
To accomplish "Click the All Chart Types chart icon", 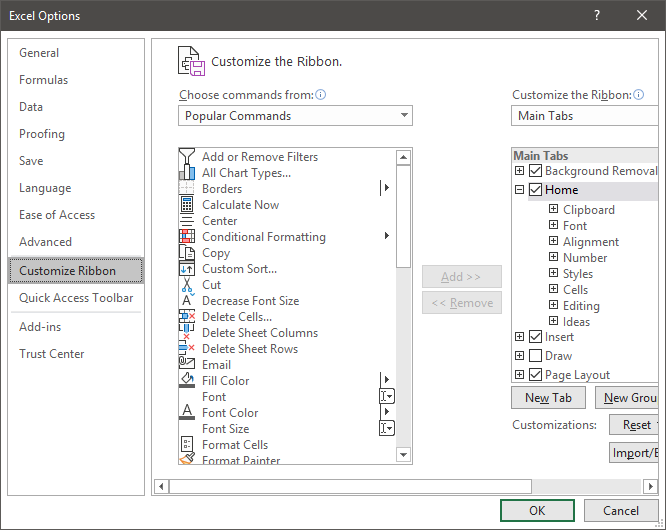I will pos(187,173).
